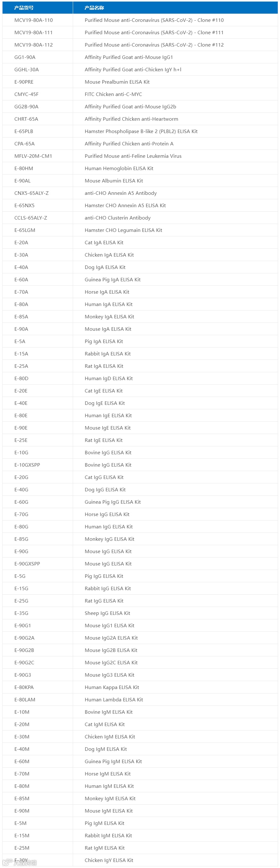Screen dimensions: 280x868
Task: Select Hamster CHO Legumain ELISA Kit
Action: (x=123, y=230)
